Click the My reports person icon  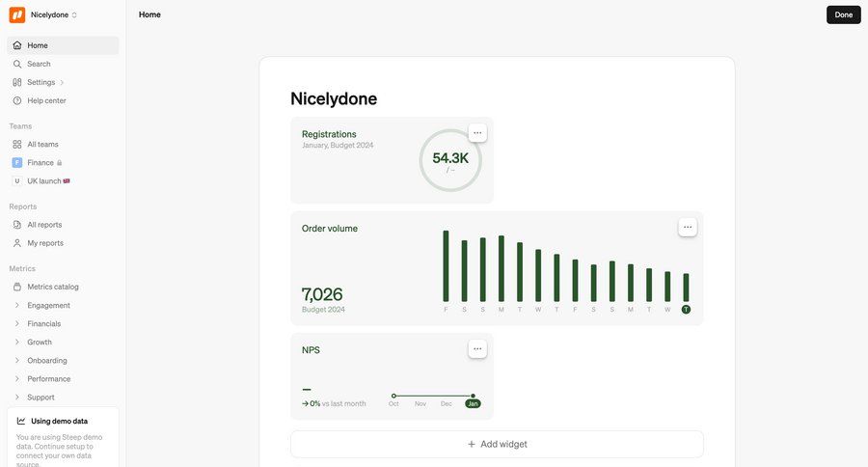(17, 242)
